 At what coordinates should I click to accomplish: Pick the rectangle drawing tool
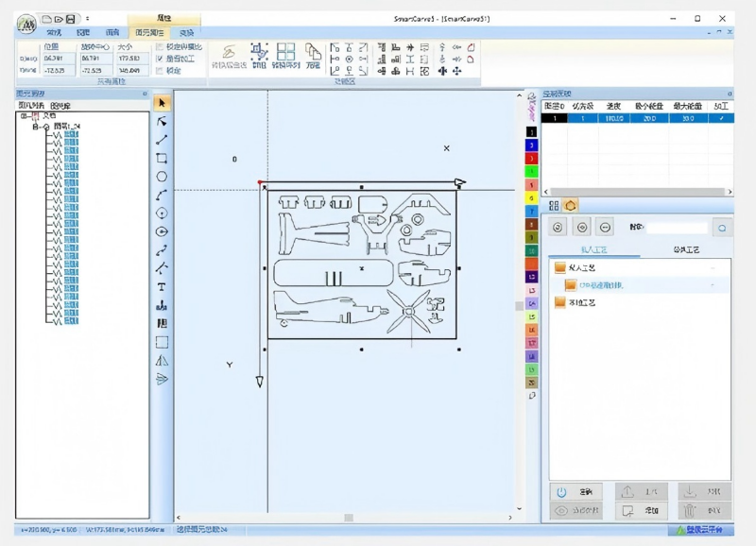point(162,159)
